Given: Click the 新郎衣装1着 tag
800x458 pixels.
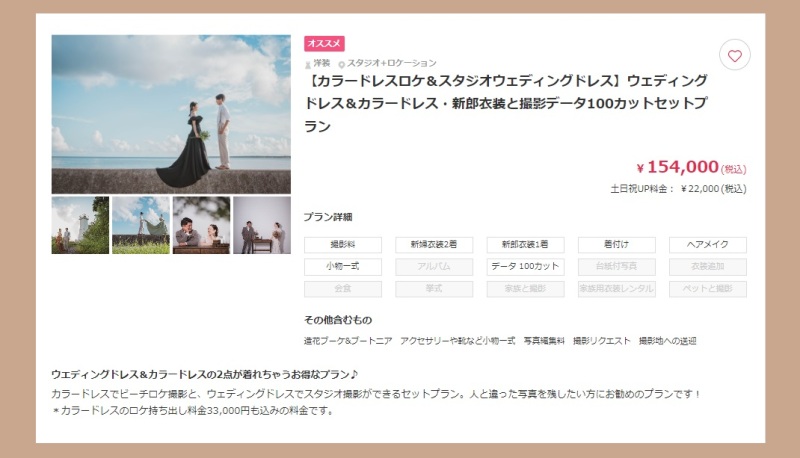Looking at the screenshot, I should (525, 245).
